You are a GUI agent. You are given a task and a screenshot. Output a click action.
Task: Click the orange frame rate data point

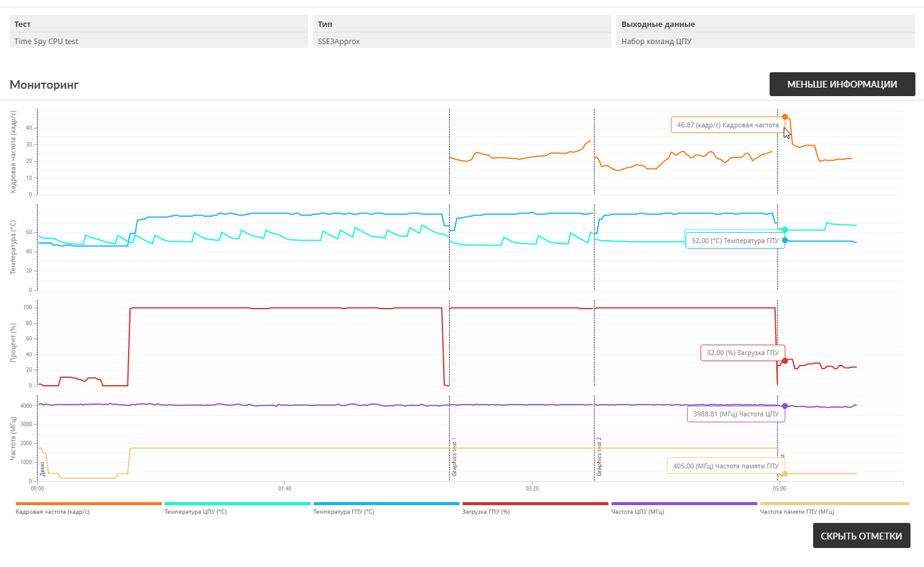tap(785, 117)
